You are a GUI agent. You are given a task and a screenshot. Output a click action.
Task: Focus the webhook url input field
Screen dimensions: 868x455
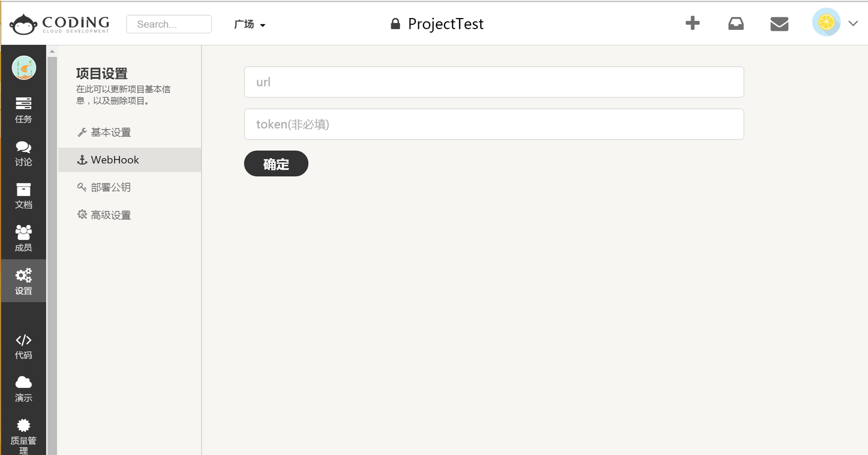[494, 82]
